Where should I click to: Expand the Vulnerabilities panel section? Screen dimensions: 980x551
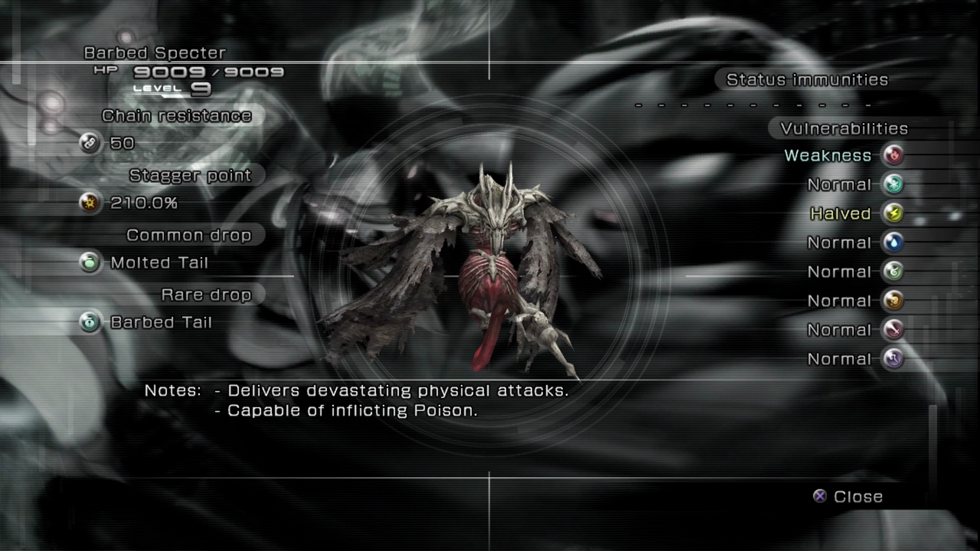pos(841,128)
